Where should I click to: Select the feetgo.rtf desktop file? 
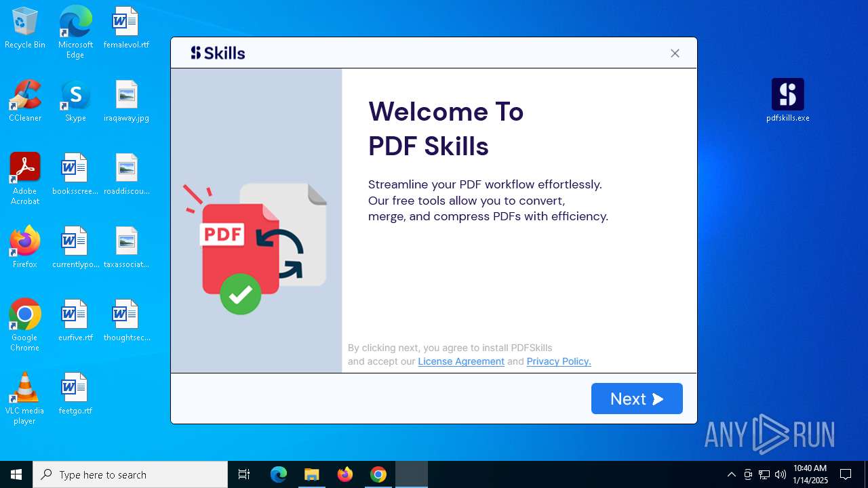75,394
